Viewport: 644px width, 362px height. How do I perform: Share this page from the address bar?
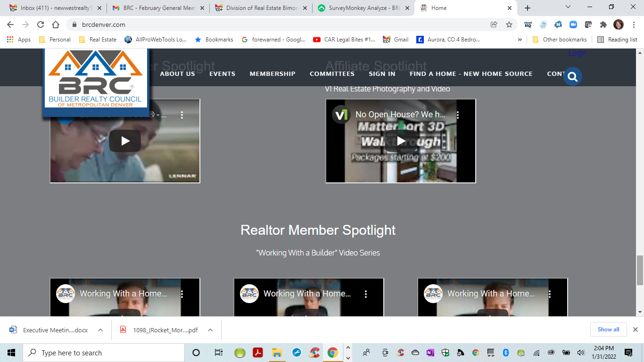point(494,25)
